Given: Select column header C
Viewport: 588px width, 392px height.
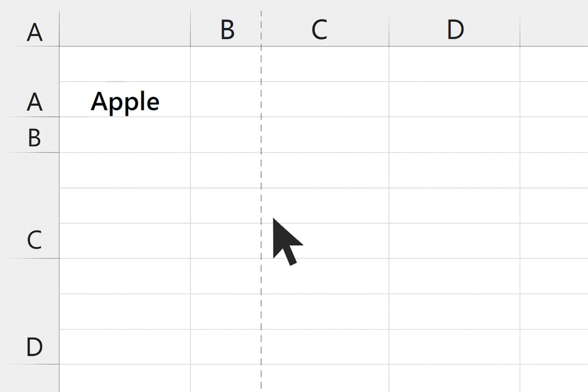Looking at the screenshot, I should coord(325,29).
